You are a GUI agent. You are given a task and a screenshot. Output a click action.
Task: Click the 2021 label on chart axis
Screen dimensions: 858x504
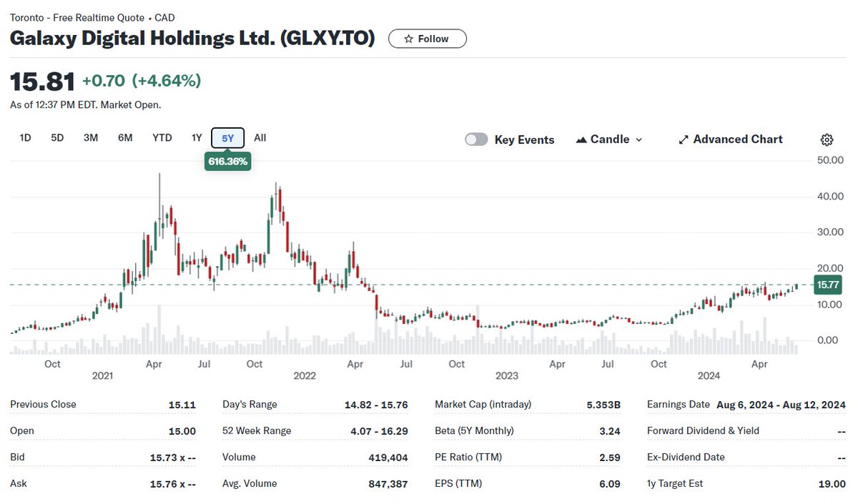pyautogui.click(x=103, y=375)
